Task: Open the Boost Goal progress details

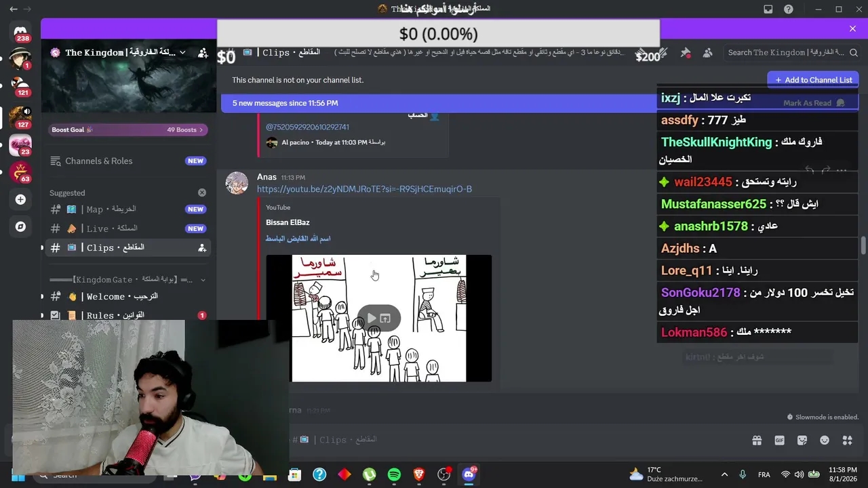Action: point(128,129)
